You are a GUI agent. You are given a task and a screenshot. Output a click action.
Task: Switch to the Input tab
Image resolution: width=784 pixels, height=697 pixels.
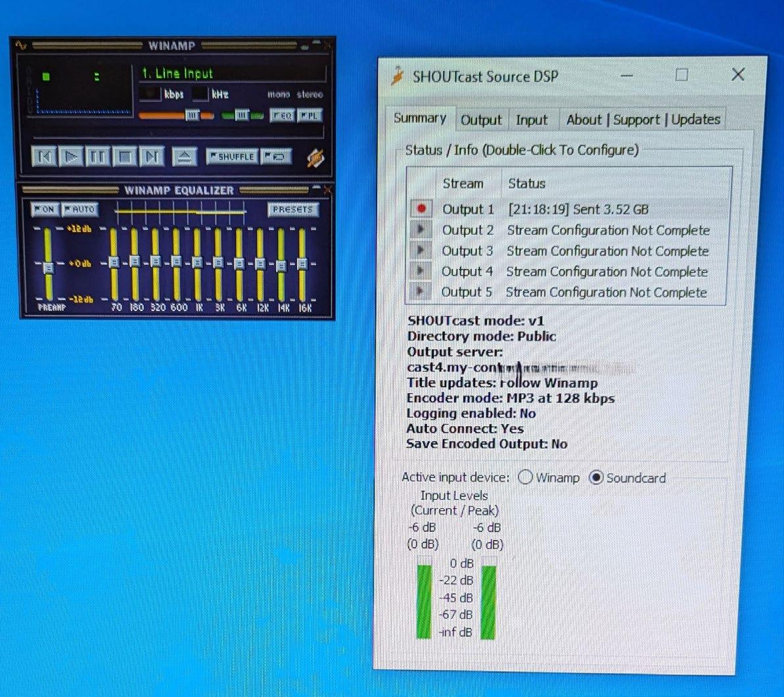532,120
